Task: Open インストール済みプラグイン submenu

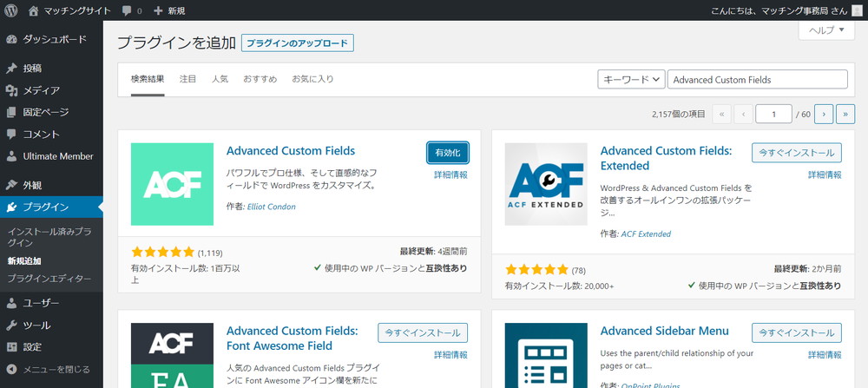Action: (49, 238)
